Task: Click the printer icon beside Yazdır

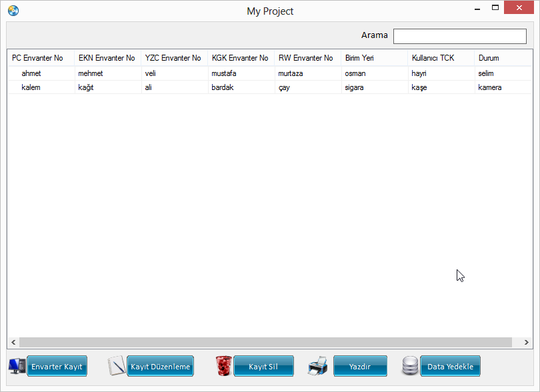Action: pos(318,366)
